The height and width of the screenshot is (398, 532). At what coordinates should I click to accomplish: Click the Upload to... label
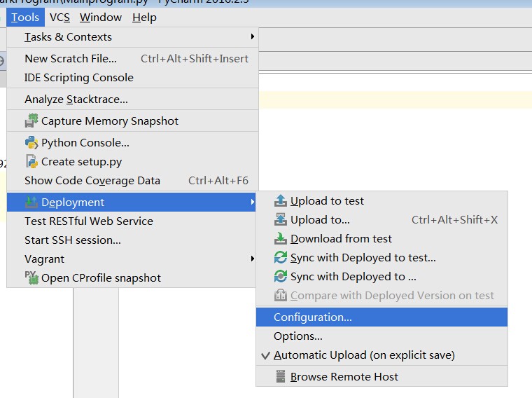point(320,220)
